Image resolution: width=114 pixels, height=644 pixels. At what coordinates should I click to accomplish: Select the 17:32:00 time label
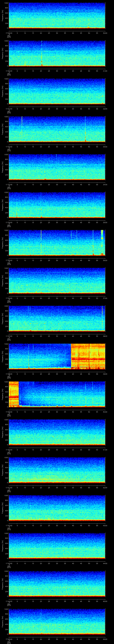pos(9,147)
